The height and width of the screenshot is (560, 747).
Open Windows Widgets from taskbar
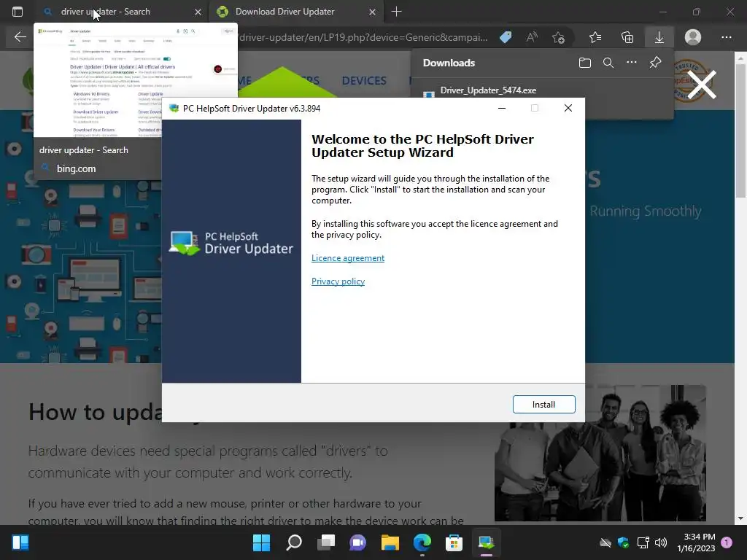(x=20, y=542)
